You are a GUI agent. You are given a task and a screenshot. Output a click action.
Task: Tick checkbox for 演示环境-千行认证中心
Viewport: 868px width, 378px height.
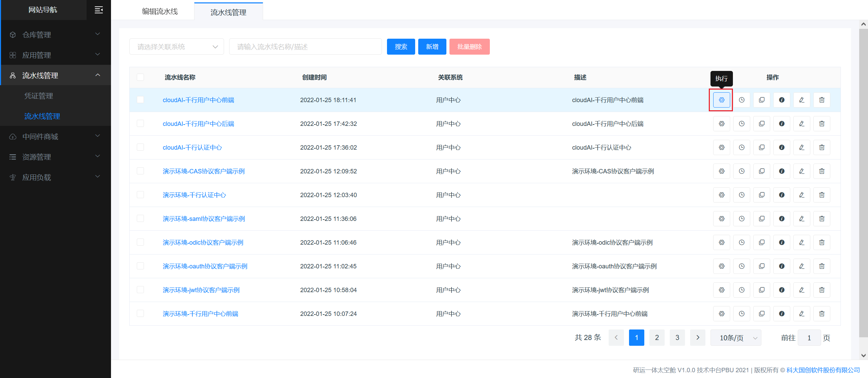[x=140, y=194]
